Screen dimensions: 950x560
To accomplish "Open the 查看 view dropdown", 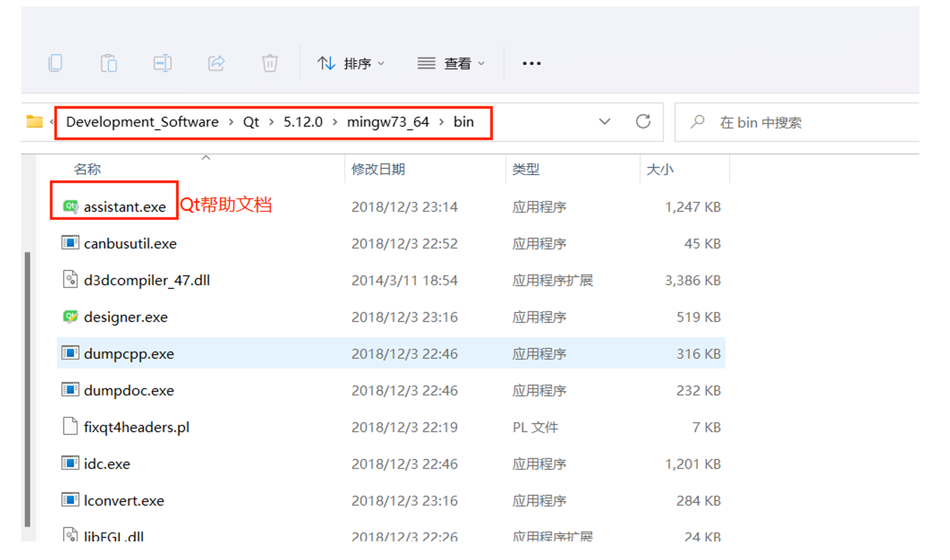I will pos(451,63).
